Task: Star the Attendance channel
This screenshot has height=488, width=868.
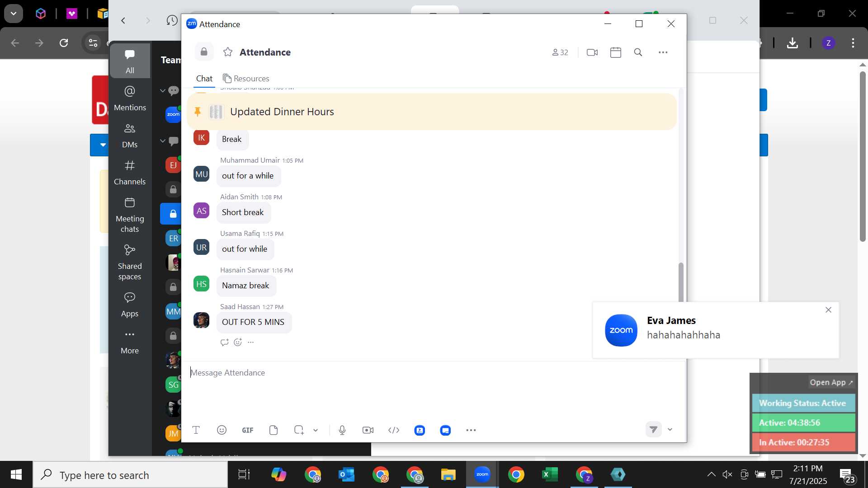Action: coord(228,52)
